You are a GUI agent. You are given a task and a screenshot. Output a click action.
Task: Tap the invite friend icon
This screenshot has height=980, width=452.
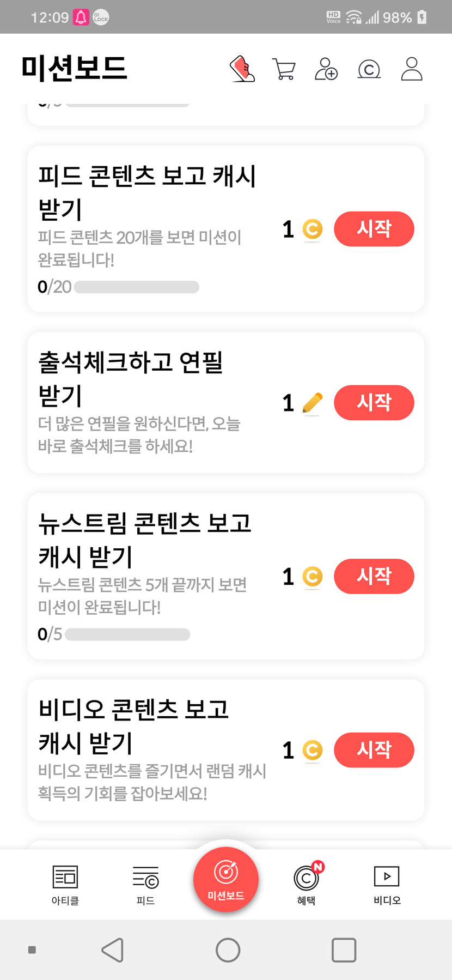326,69
